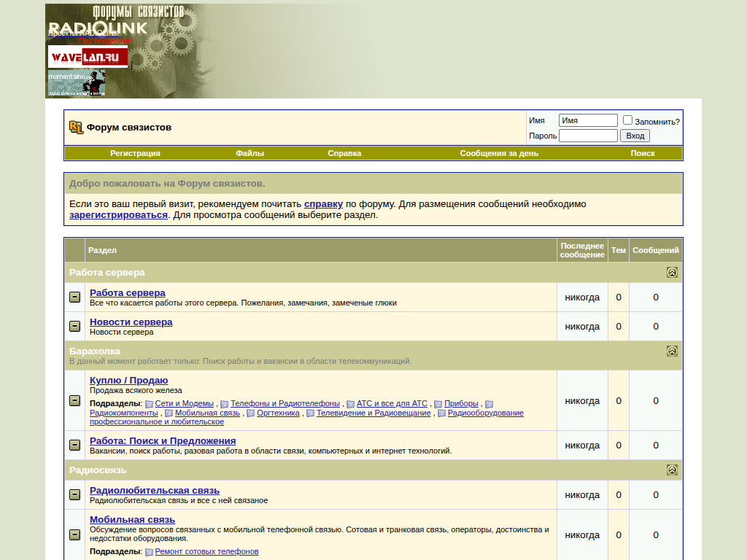The image size is (747, 560).
Task: Collapse the Работа сервера category
Action: coord(672,273)
